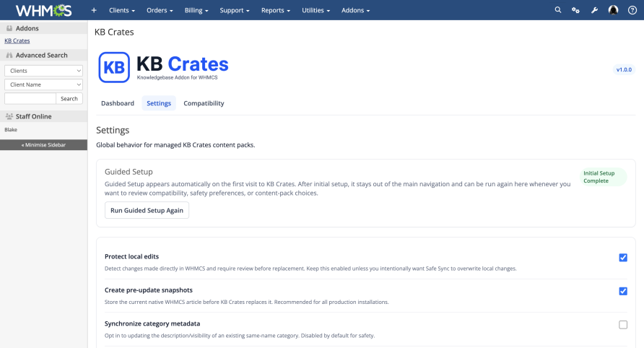Expand the Orders menu
Image resolution: width=644 pixels, height=348 pixels.
(x=160, y=10)
